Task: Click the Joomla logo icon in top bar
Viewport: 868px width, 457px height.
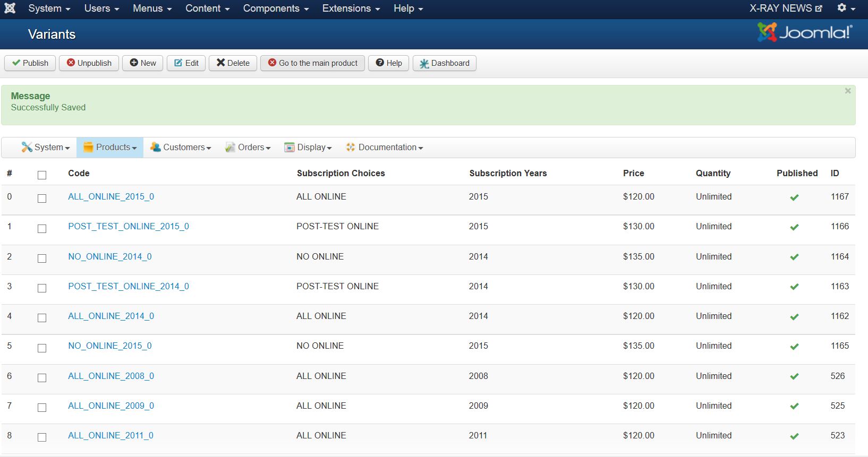Action: [10, 8]
